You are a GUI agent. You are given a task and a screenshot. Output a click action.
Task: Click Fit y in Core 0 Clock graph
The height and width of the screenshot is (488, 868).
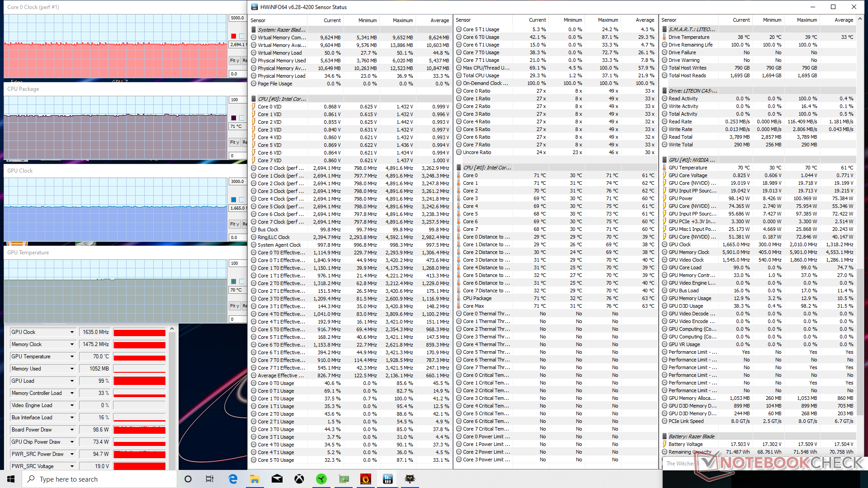[x=234, y=61]
